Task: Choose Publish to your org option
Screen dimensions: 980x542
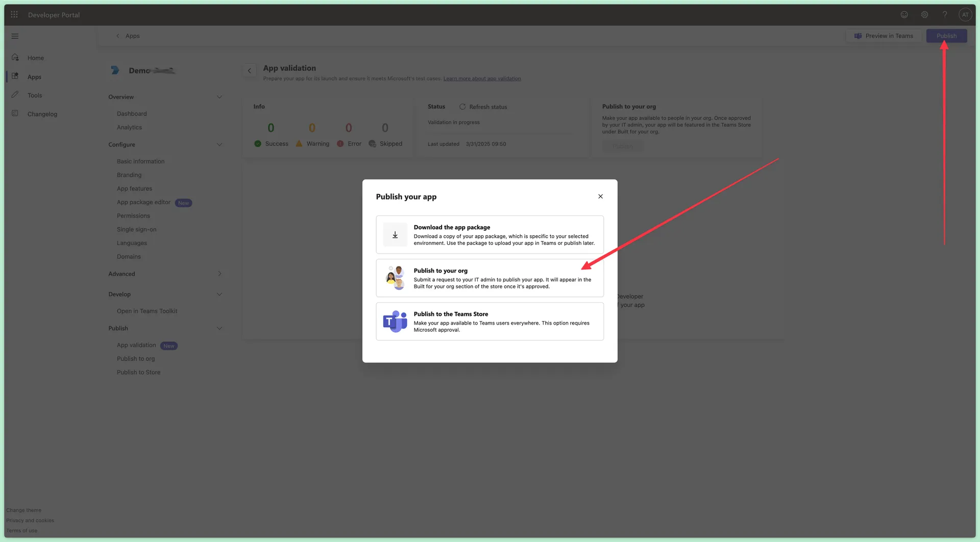Action: click(489, 278)
